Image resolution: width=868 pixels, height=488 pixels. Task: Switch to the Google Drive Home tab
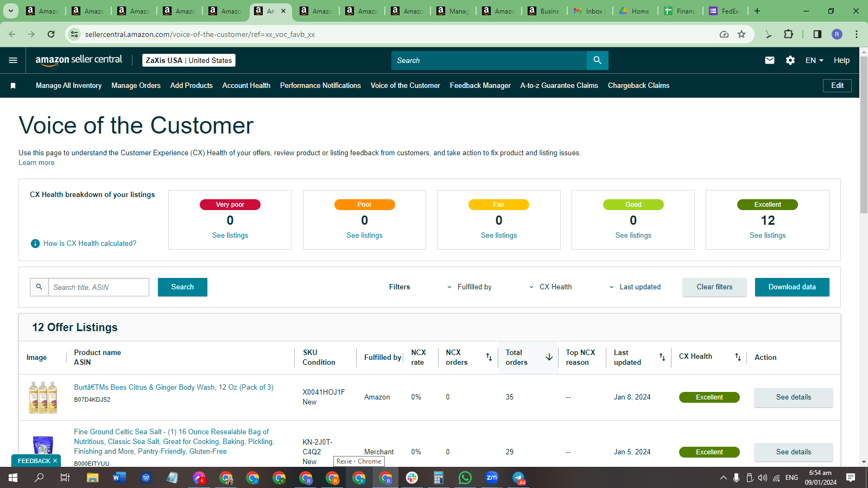click(x=636, y=11)
